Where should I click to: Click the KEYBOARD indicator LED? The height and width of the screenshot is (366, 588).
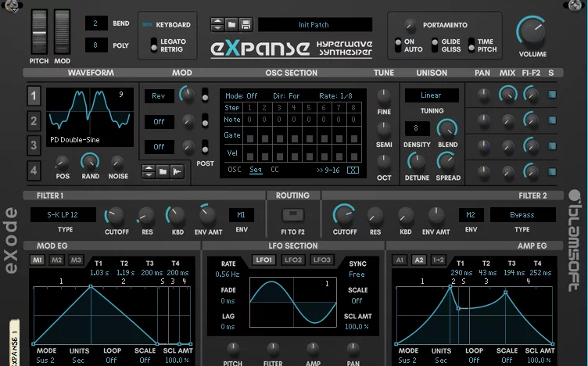pyautogui.click(x=147, y=25)
